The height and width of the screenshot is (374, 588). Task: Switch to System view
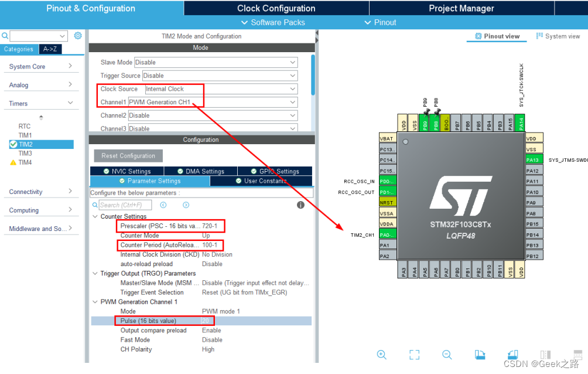tap(558, 36)
